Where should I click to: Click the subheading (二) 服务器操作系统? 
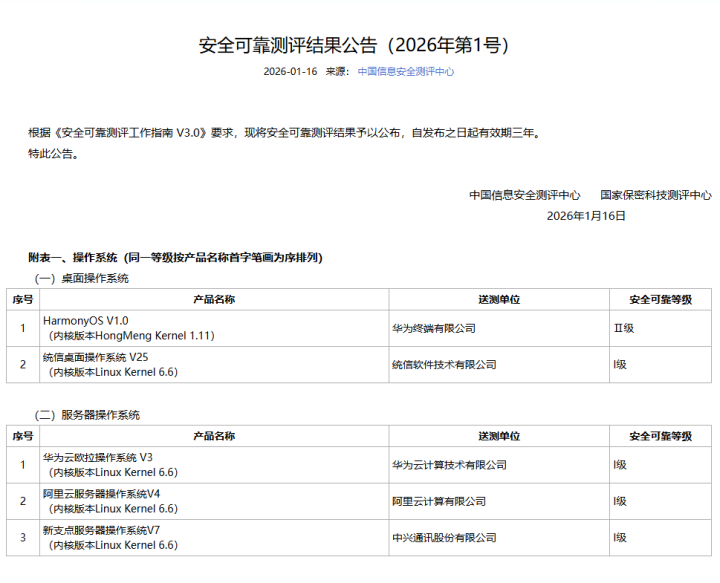pyautogui.click(x=87, y=415)
